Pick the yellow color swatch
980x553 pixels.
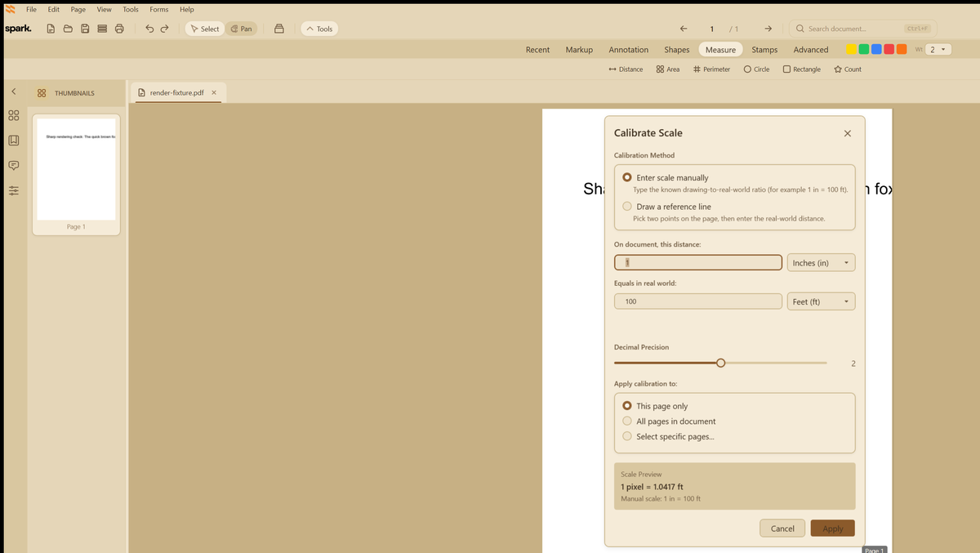pos(852,50)
